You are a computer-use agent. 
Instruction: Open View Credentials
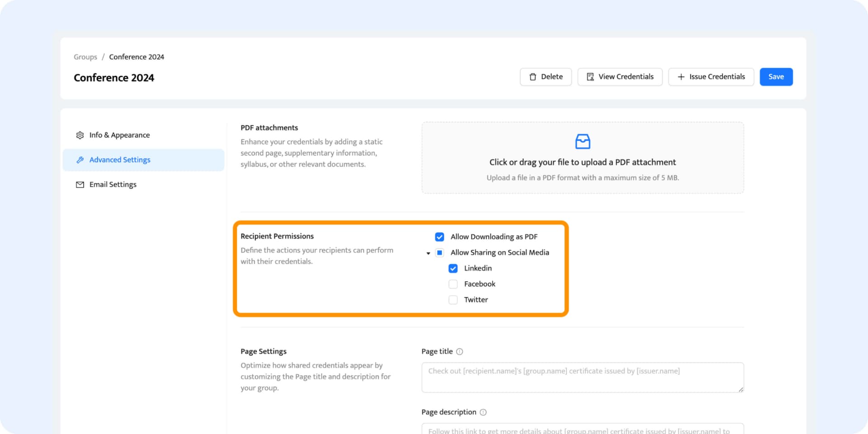620,77
